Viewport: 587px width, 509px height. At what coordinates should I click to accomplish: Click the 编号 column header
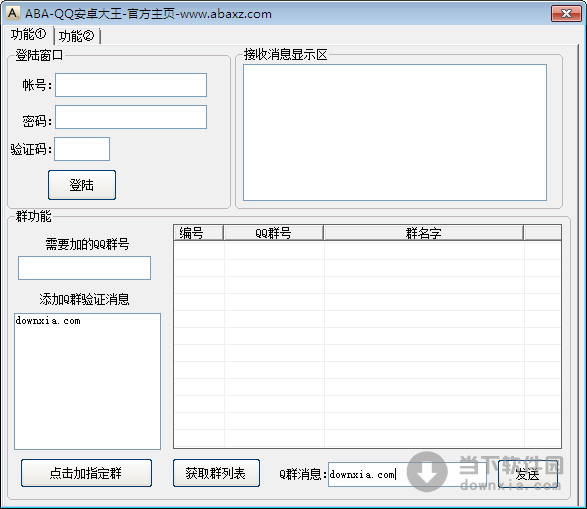199,233
